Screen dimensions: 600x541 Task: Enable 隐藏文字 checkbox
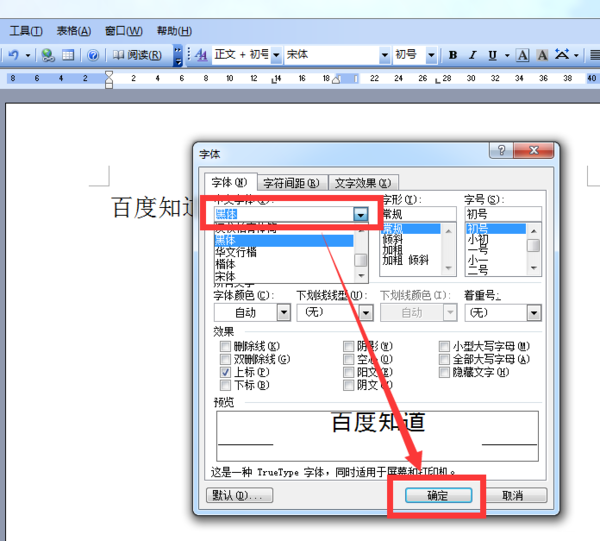444,372
